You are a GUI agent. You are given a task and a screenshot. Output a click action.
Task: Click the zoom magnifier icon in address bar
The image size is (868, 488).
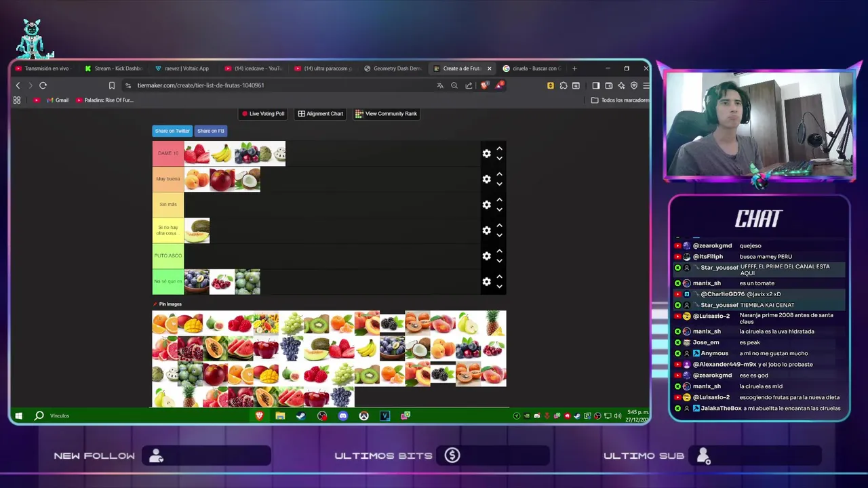(454, 85)
